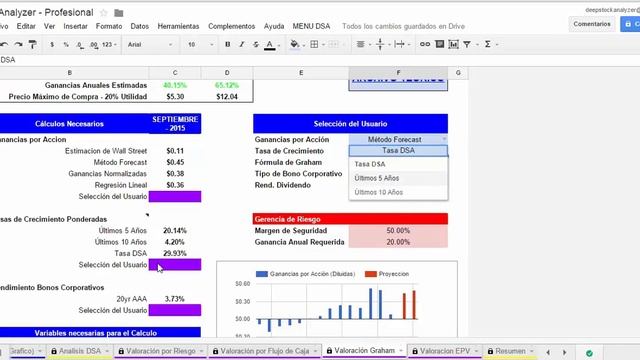Insert a link with the chain icon
This screenshot has width=640, height=360.
click(x=425, y=44)
